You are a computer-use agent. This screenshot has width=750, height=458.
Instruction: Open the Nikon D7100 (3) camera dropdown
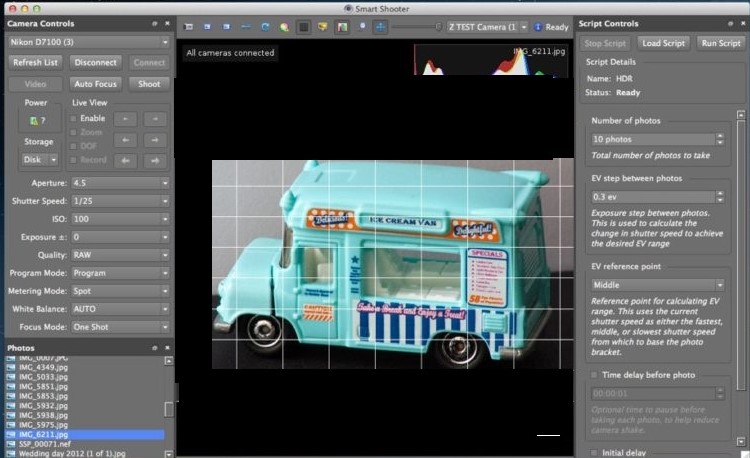point(89,42)
